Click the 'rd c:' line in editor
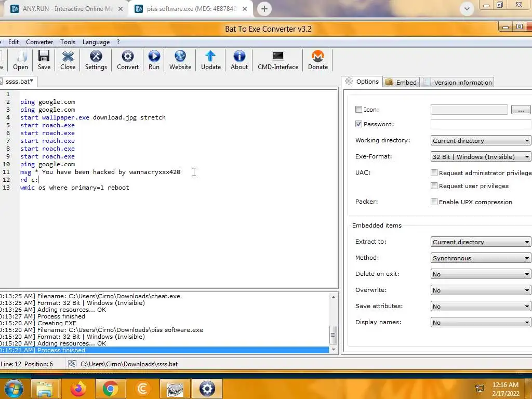The width and height of the screenshot is (532, 399). pyautogui.click(x=29, y=180)
